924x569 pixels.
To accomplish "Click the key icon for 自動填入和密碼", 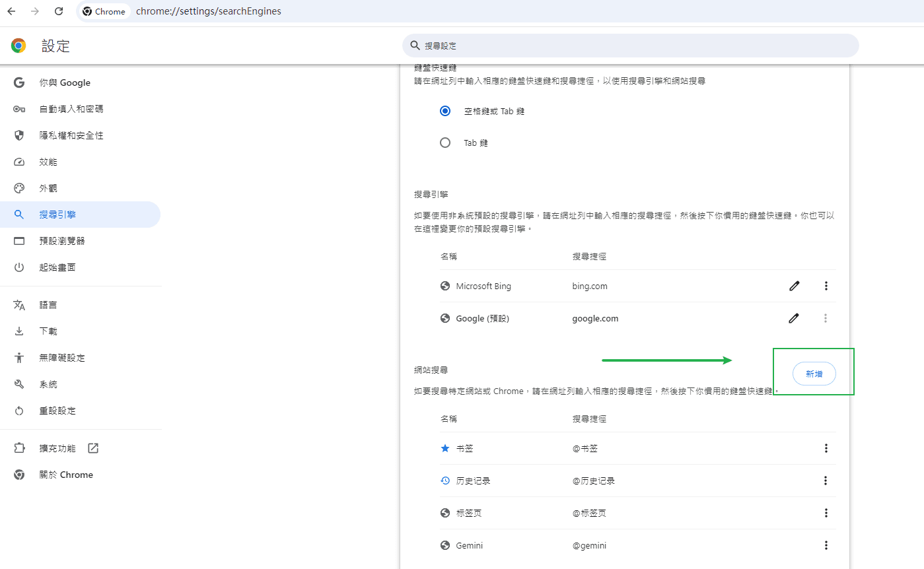I will click(x=19, y=109).
